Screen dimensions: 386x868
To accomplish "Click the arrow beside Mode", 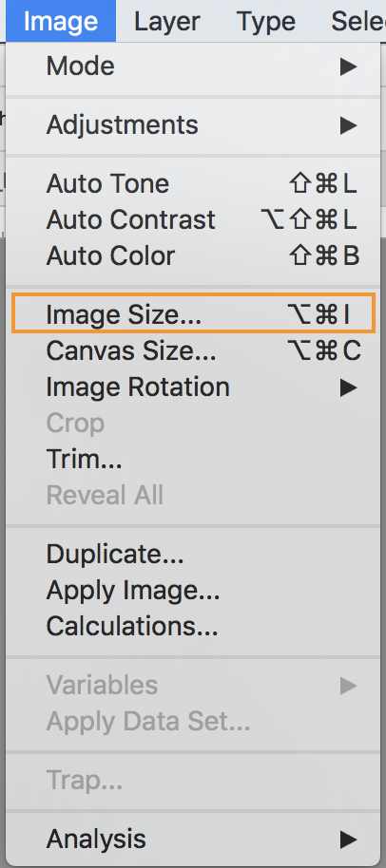I will tap(348, 67).
